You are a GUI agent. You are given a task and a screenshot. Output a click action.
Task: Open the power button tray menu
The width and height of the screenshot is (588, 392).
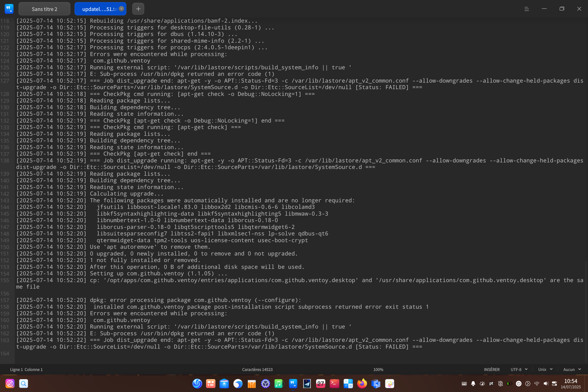(518, 383)
